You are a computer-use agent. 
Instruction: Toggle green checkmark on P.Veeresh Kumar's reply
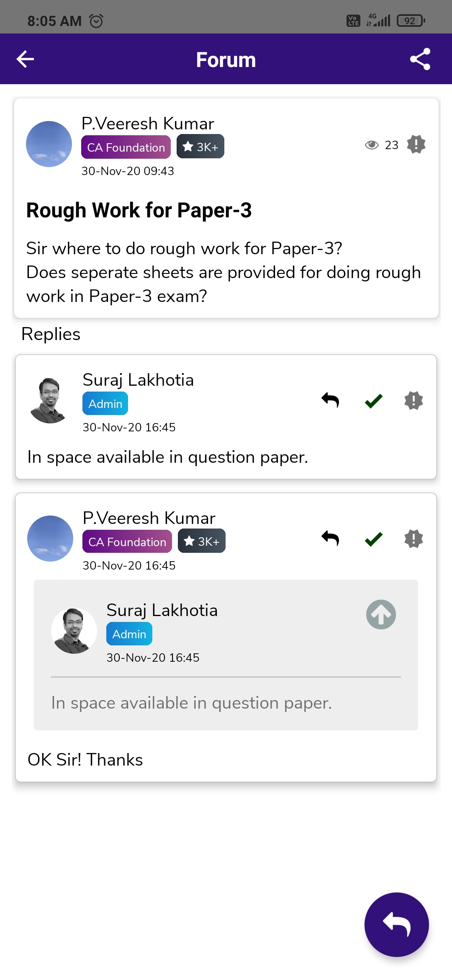click(373, 539)
